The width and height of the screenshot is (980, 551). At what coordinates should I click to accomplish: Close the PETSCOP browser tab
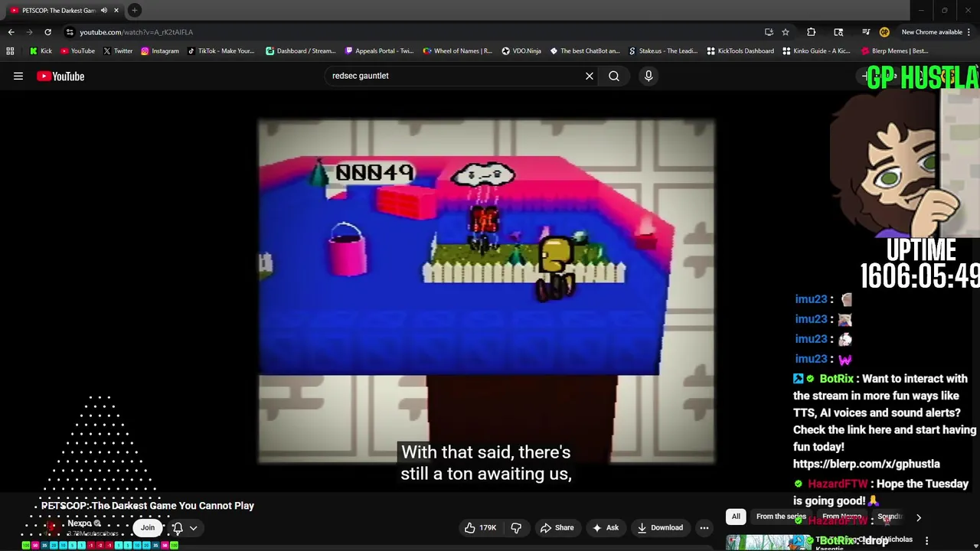click(116, 10)
